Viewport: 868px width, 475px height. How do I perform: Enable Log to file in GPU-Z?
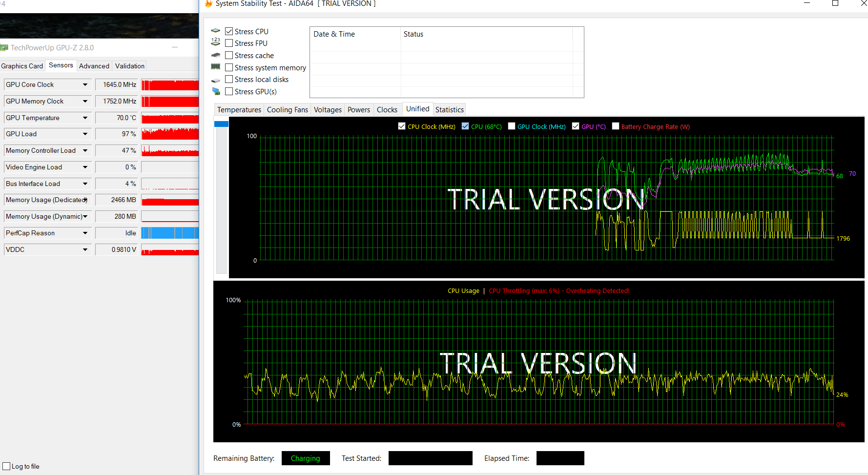(x=6, y=466)
